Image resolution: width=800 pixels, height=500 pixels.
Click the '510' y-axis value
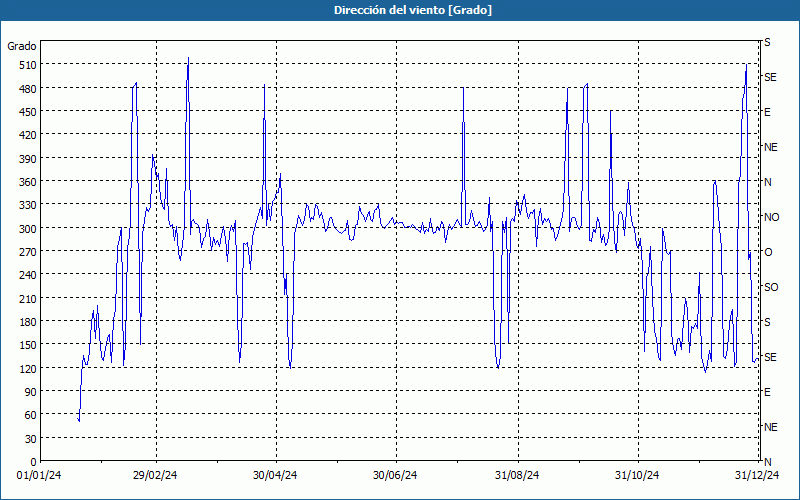(x=27, y=65)
